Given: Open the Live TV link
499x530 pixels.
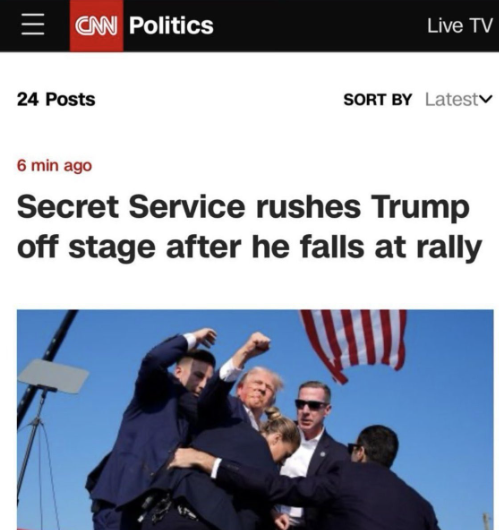Looking at the screenshot, I should (460, 26).
